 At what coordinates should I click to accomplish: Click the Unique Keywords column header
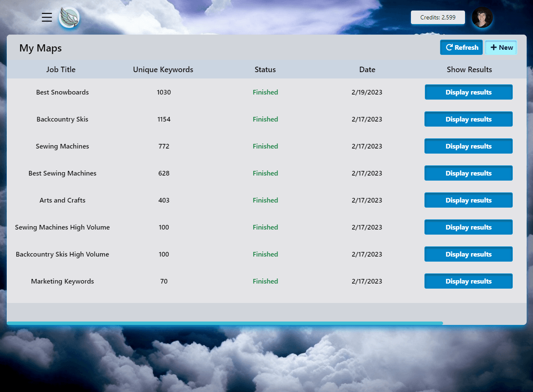click(x=163, y=70)
